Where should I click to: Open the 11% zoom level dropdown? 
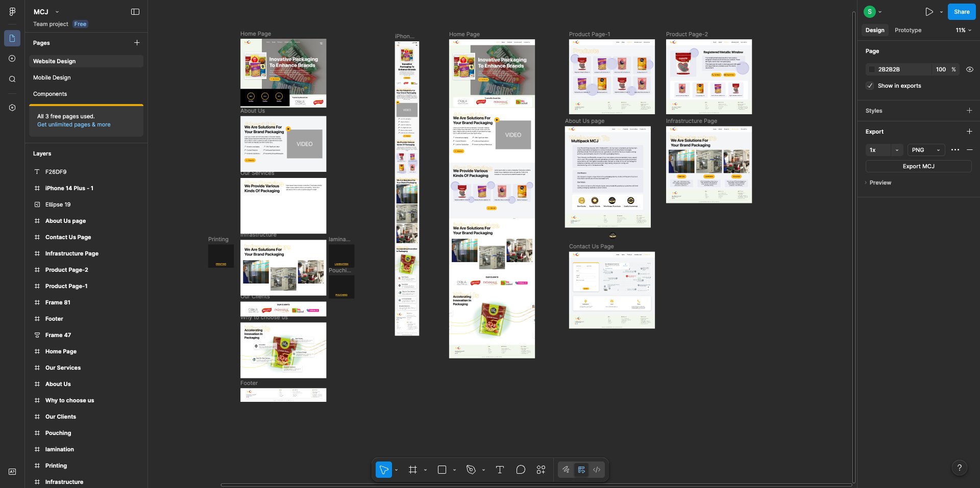pyautogui.click(x=963, y=30)
